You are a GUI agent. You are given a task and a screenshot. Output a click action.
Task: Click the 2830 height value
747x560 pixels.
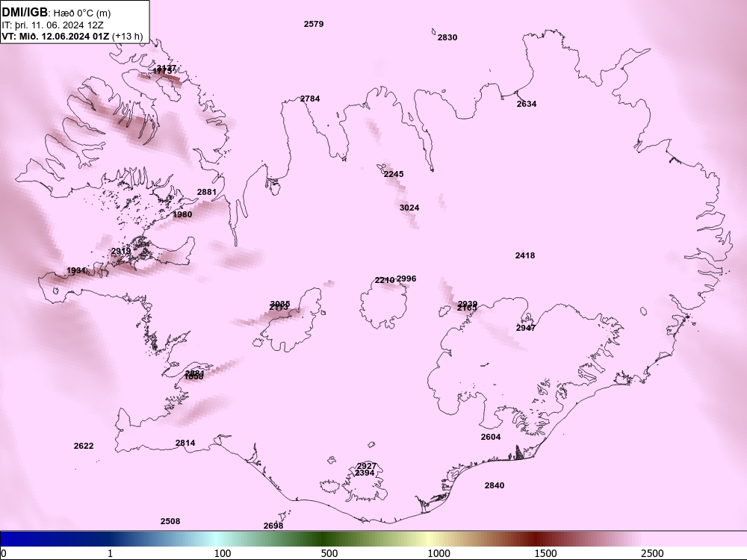447,37
